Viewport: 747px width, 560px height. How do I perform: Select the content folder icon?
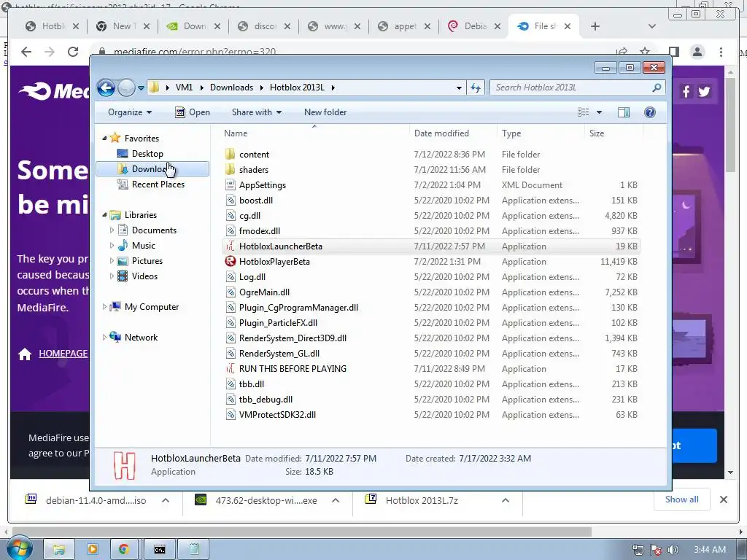[x=230, y=155]
